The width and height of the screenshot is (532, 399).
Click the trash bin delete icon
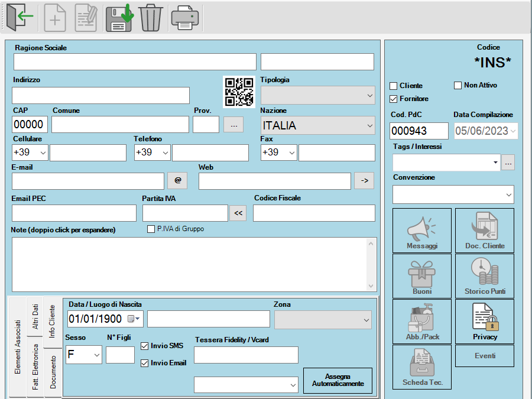151,18
